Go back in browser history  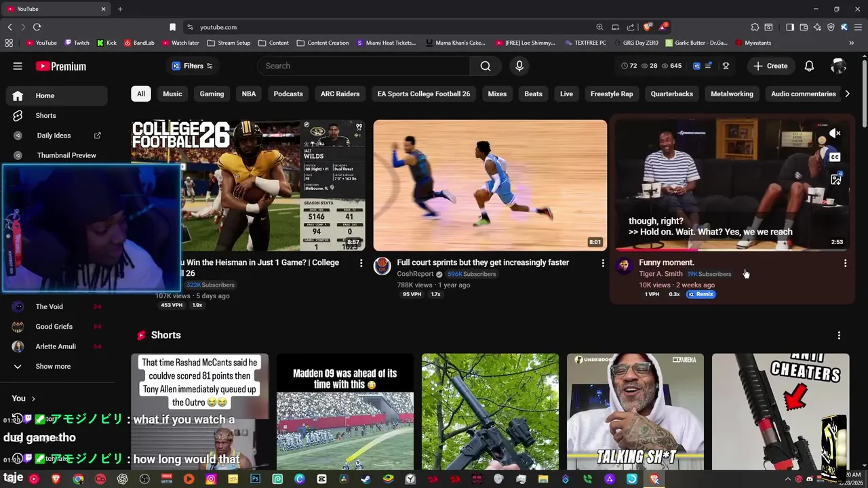[9, 27]
